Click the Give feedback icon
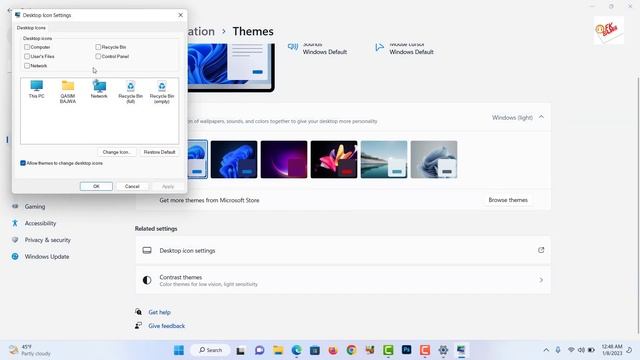This screenshot has width=640, height=360. coord(139,325)
